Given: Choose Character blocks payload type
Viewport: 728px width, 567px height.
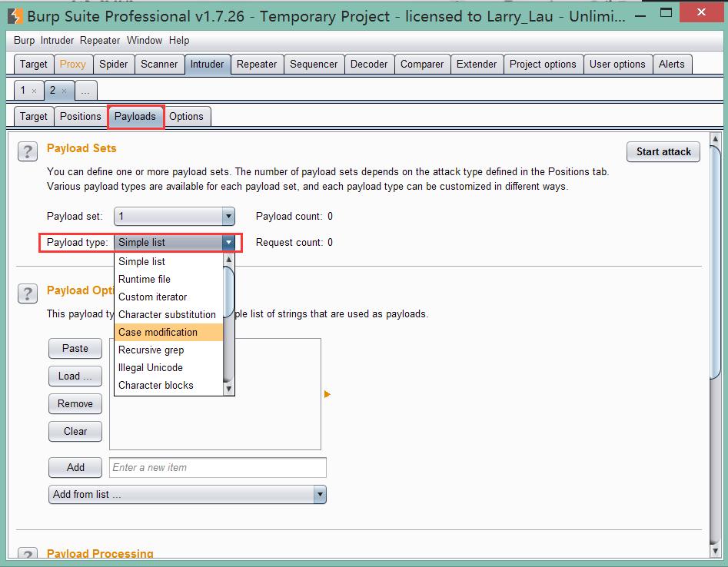Looking at the screenshot, I should [x=168, y=385].
